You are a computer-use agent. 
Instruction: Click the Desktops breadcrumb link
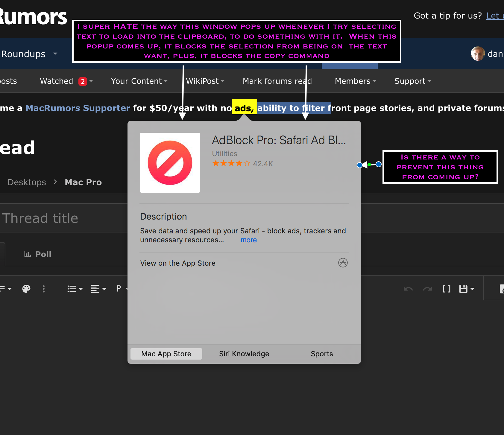point(27,182)
